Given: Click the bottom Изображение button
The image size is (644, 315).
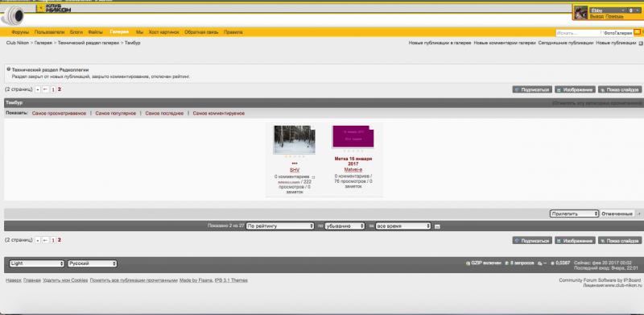Looking at the screenshot, I should (x=575, y=241).
